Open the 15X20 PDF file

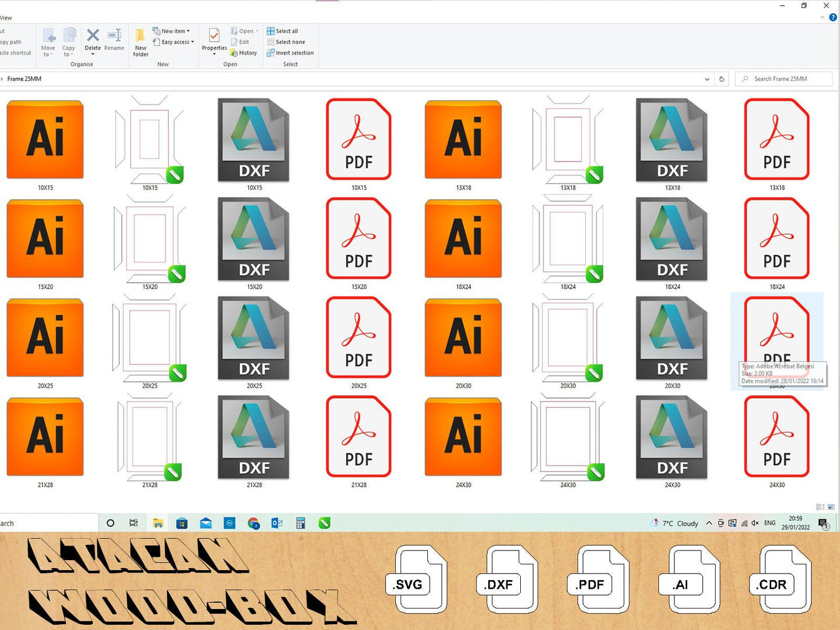click(x=359, y=239)
